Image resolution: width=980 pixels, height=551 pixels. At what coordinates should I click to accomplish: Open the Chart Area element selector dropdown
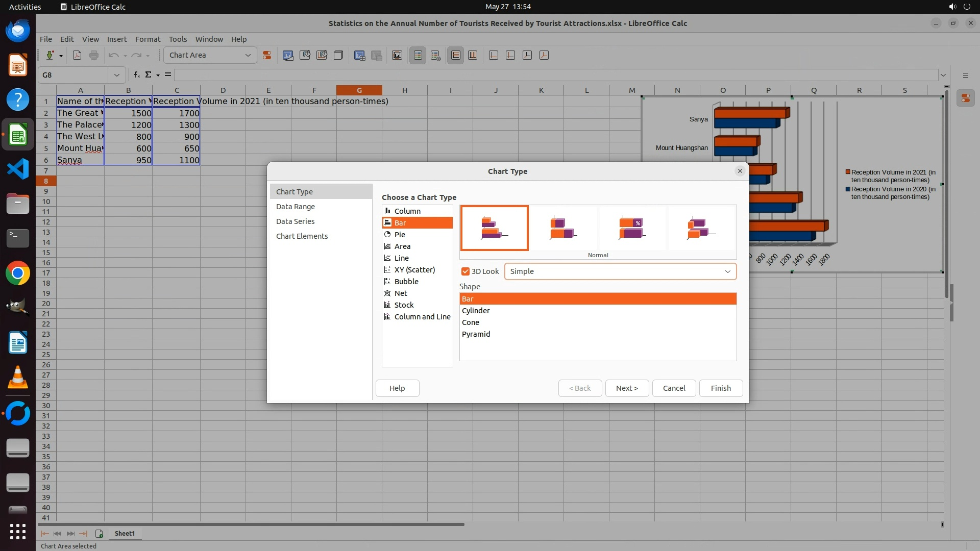(248, 55)
